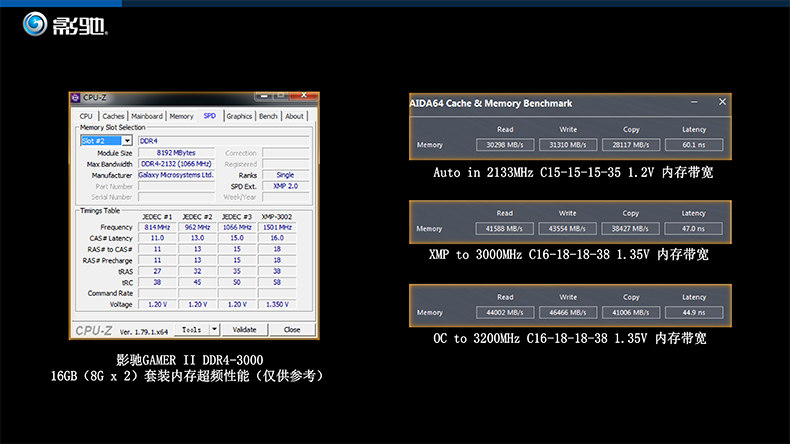Click the 1501 MHz XMP-3002 frequency
This screenshot has height=444, width=790.
tap(277, 227)
